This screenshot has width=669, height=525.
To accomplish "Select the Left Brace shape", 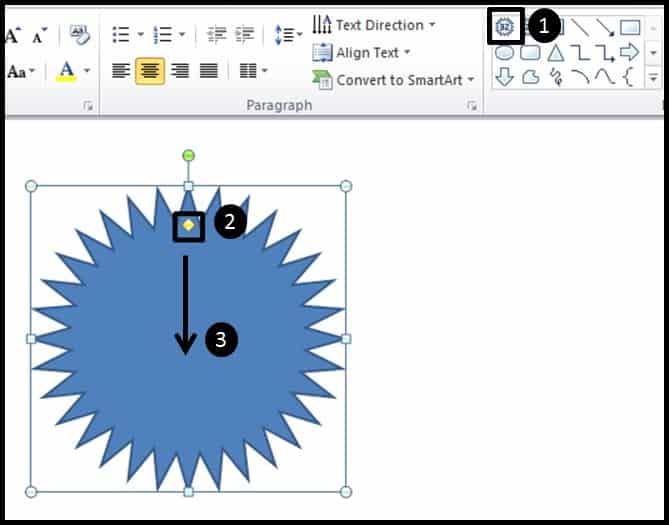I will [x=628, y=78].
